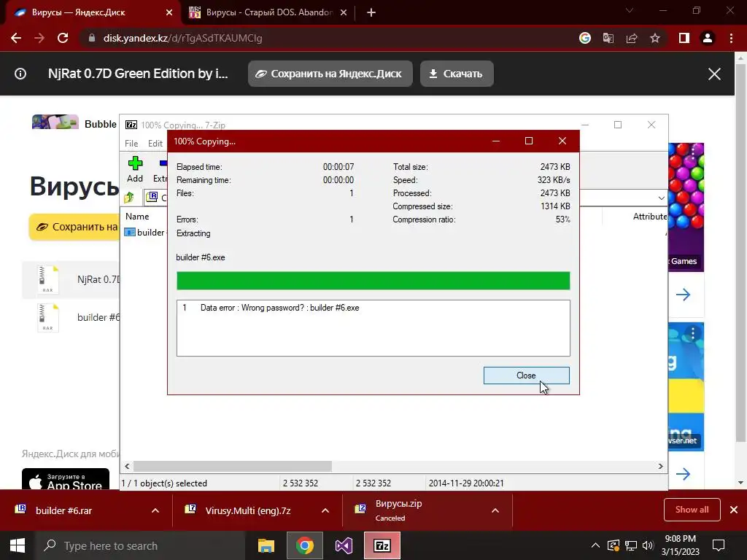The height and width of the screenshot is (560, 747).
Task: Click the 7-Zip horizontal scrollbar thumb
Action: coord(233,466)
